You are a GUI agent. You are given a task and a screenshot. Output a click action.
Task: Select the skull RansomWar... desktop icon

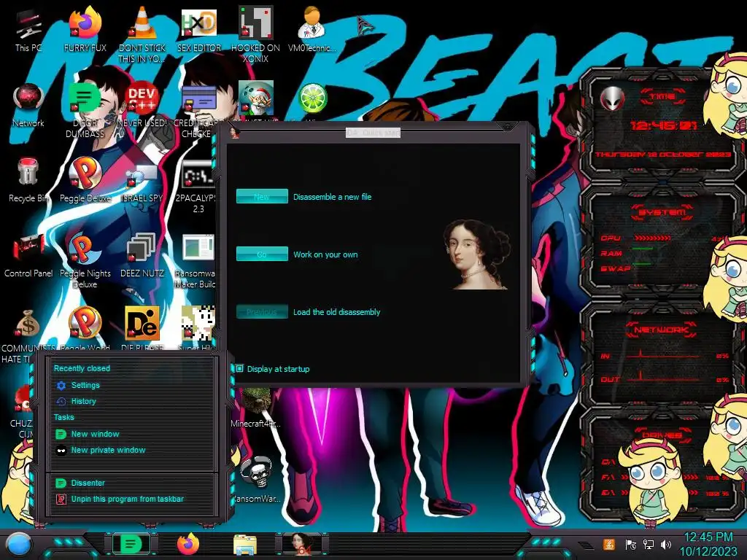pyautogui.click(x=256, y=479)
